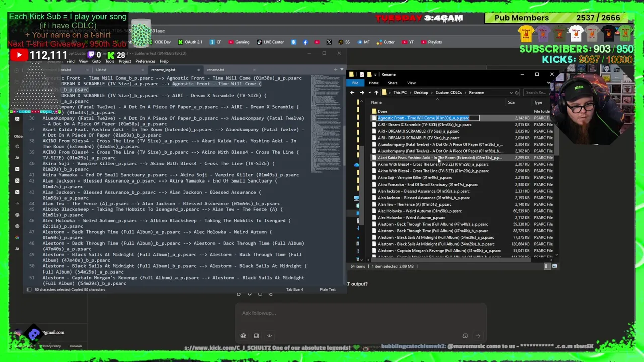This screenshot has height=362, width=644.
Task: Open the Gaming bookmark
Action: pyautogui.click(x=238, y=42)
